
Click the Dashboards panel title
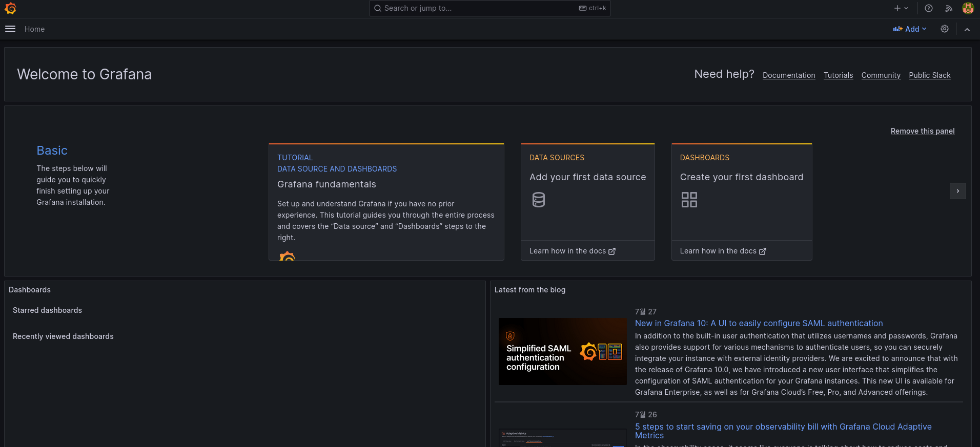coord(30,290)
